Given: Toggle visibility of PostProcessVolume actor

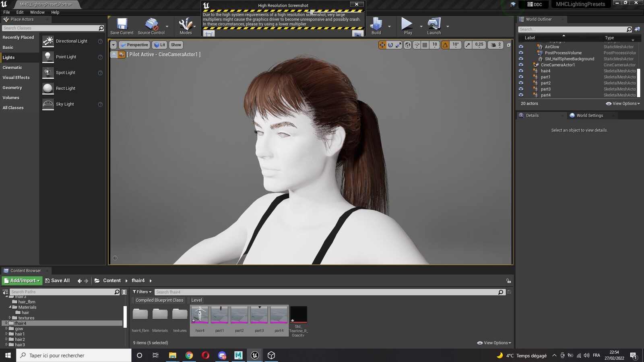Looking at the screenshot, I should (x=521, y=53).
